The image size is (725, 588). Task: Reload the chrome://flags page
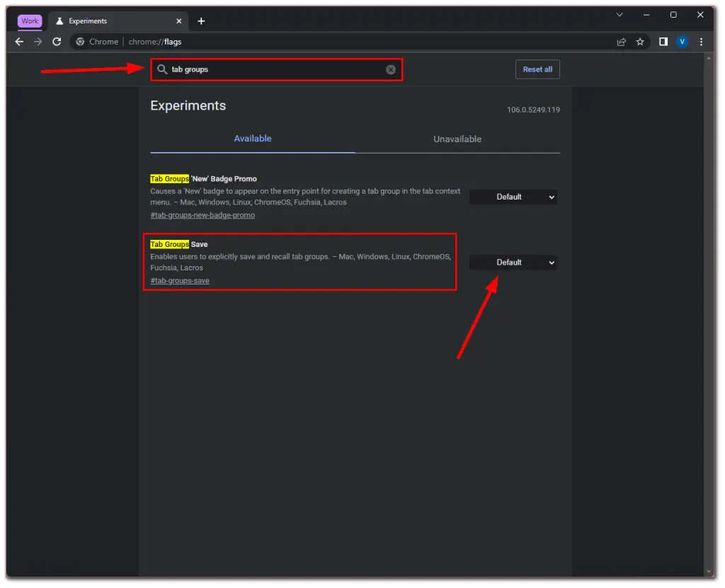coord(57,42)
